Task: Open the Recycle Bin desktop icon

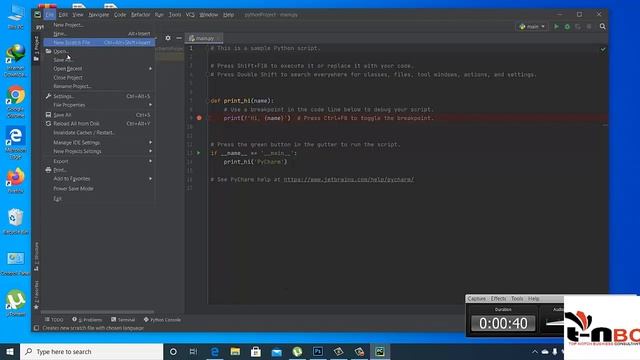Action: pos(16,221)
